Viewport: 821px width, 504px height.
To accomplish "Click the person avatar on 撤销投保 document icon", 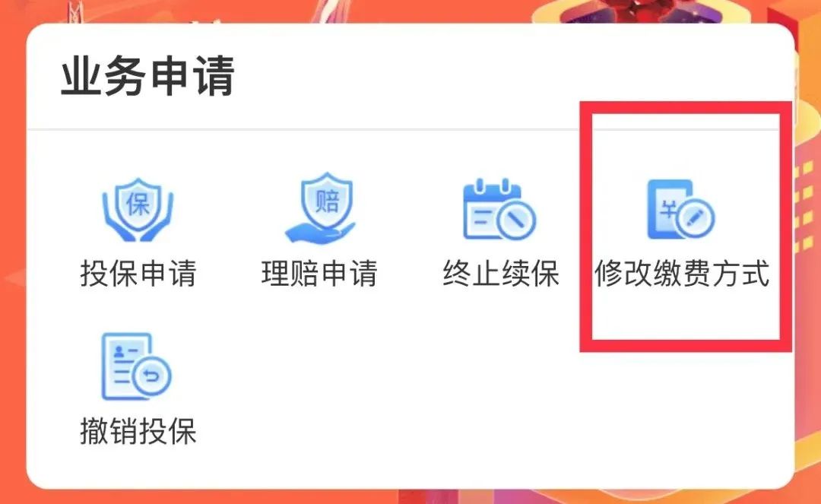I will (x=119, y=350).
